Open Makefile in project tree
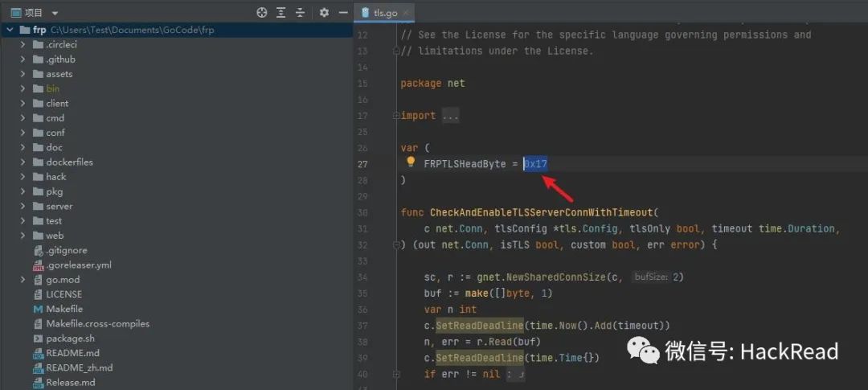The width and height of the screenshot is (868, 390). [64, 309]
